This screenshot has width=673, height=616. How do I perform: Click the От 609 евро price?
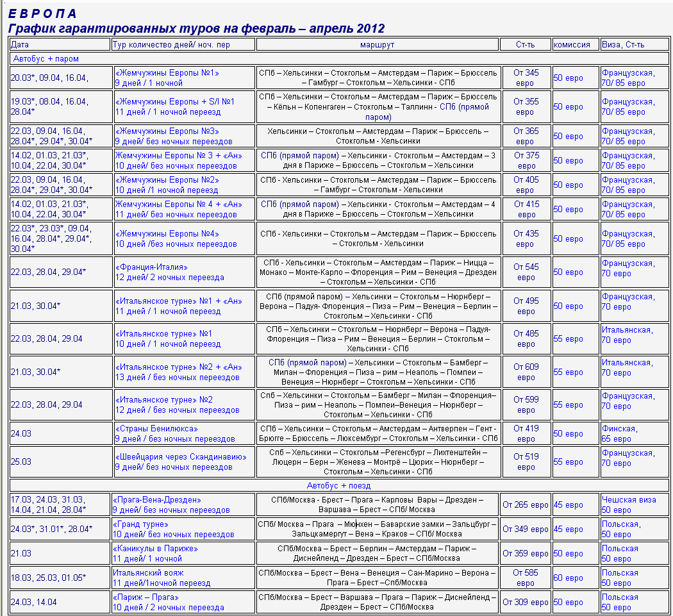[x=526, y=372]
